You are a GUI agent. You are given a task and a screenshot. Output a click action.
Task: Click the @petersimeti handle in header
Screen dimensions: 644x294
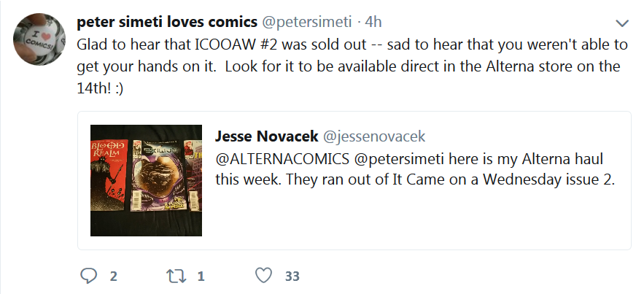[306, 22]
